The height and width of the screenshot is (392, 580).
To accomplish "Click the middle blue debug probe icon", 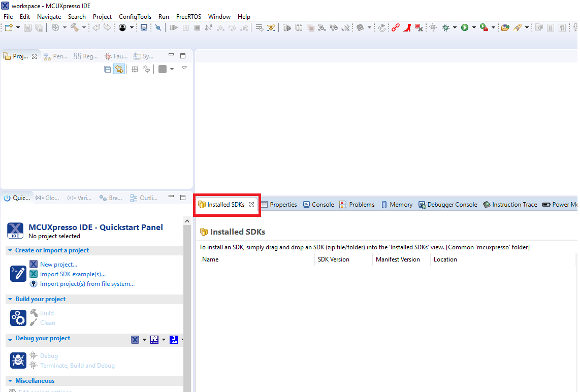I will [x=154, y=340].
